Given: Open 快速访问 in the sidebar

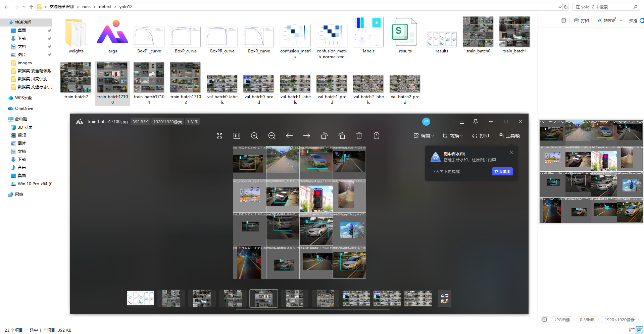Looking at the screenshot, I should pos(23,22).
